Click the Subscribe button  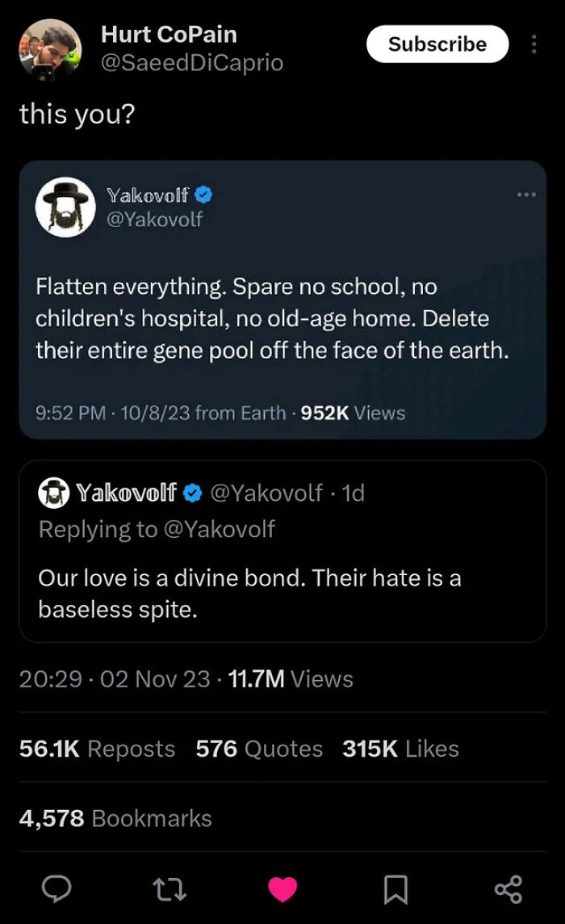[437, 44]
